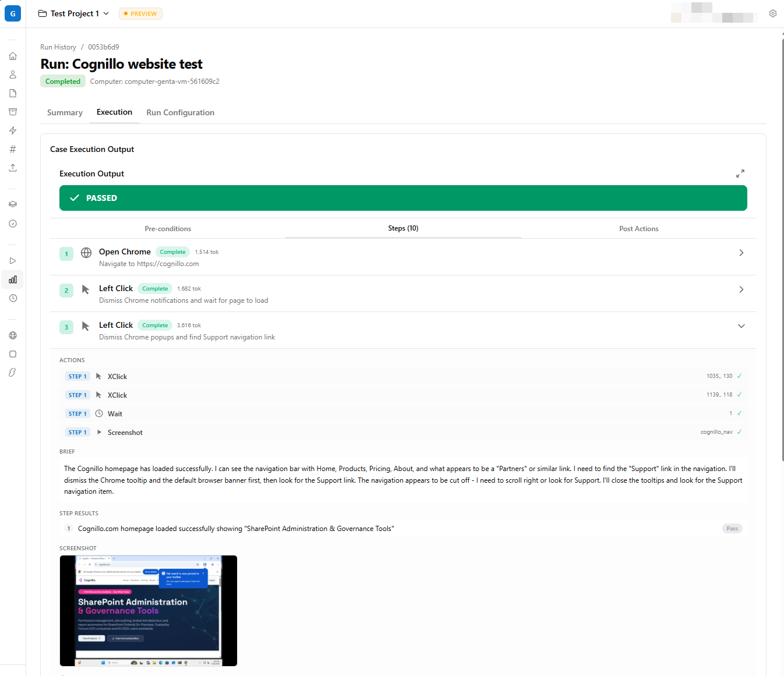Open the clock history sidebar icon
Viewport: 784px width, 676px height.
(x=13, y=298)
